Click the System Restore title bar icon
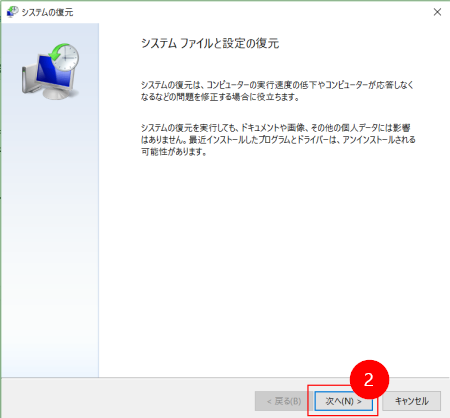The image size is (450, 418). (12, 12)
